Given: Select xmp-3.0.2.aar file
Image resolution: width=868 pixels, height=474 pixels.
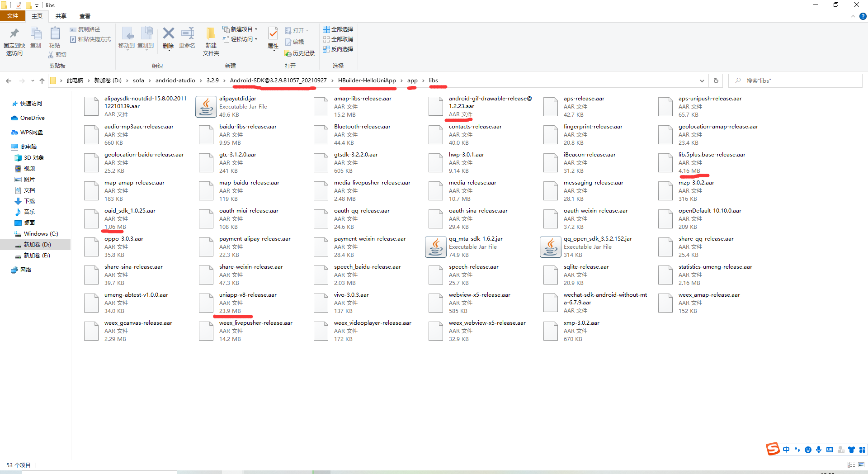Looking at the screenshot, I should (x=572, y=331).
